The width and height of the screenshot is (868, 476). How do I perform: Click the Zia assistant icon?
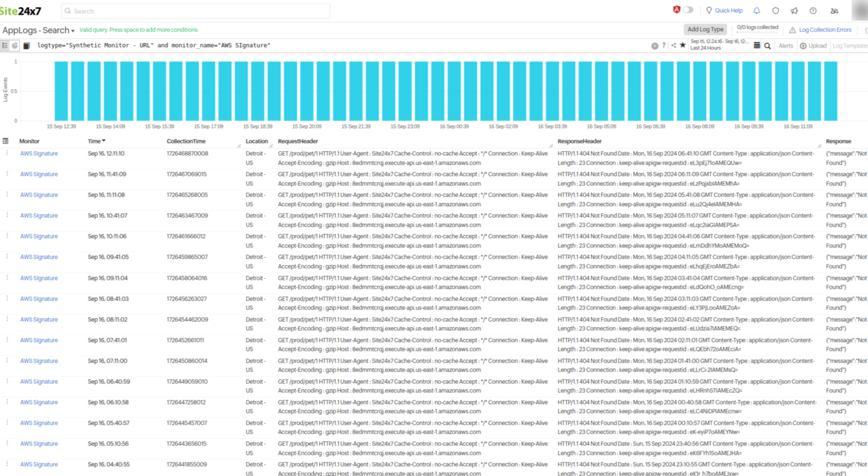pyautogui.click(x=835, y=11)
